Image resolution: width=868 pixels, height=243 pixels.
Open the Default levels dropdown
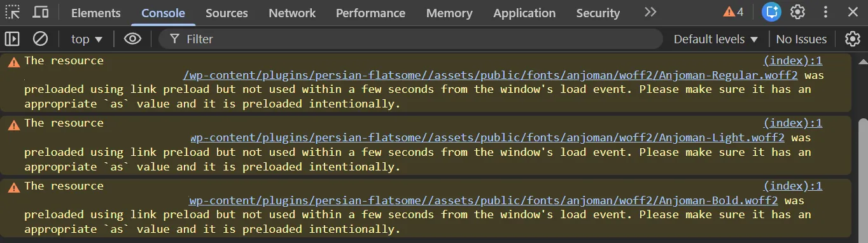pos(716,39)
